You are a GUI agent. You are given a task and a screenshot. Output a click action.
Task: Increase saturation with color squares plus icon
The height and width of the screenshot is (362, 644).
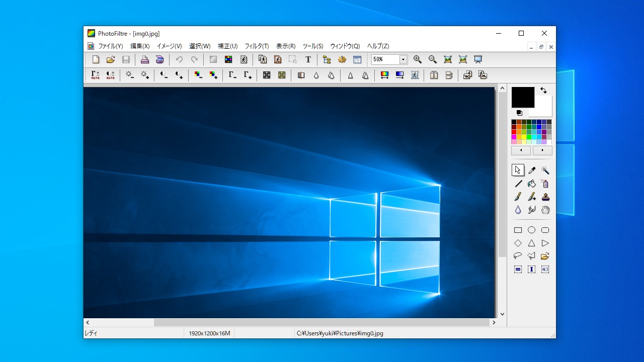point(213,75)
